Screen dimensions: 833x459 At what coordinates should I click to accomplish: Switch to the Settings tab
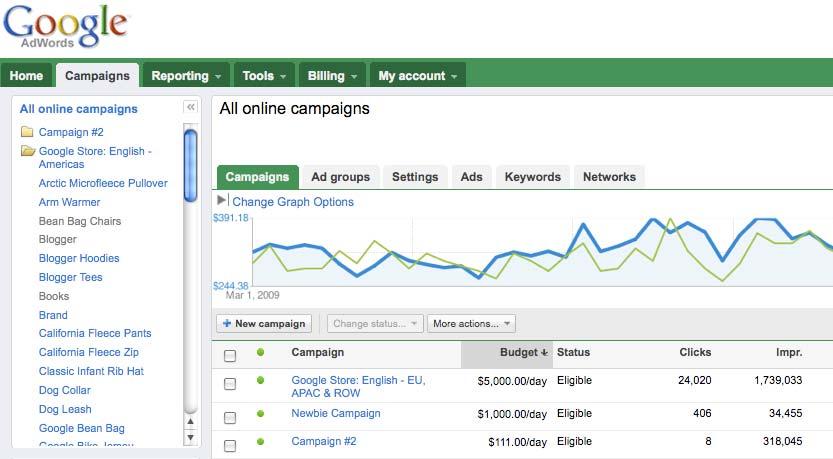click(x=415, y=177)
